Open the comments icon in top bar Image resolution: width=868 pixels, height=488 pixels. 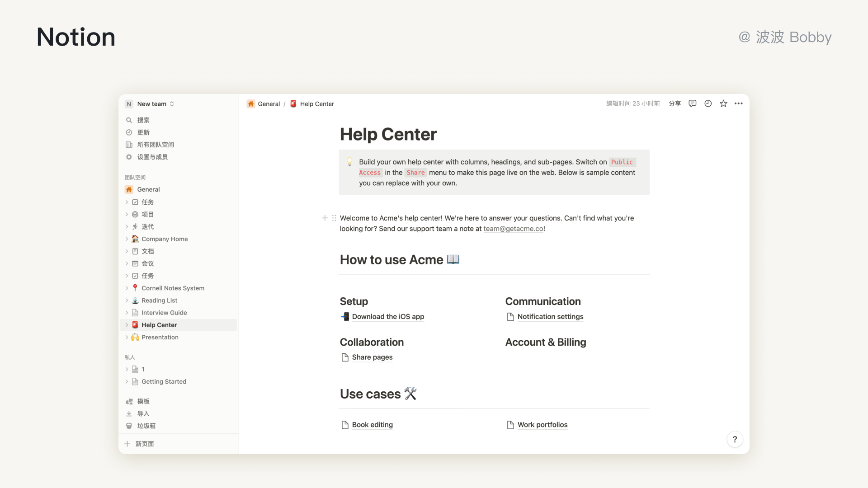692,103
